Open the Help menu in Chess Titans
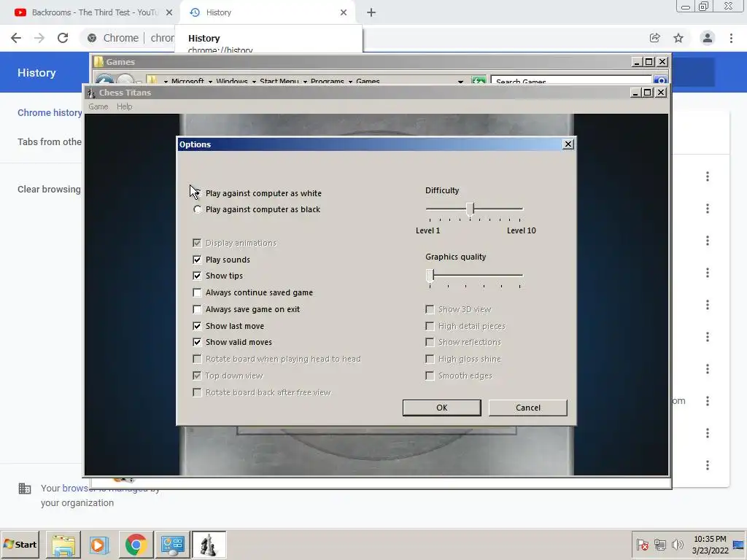This screenshot has width=747, height=560. tap(124, 106)
